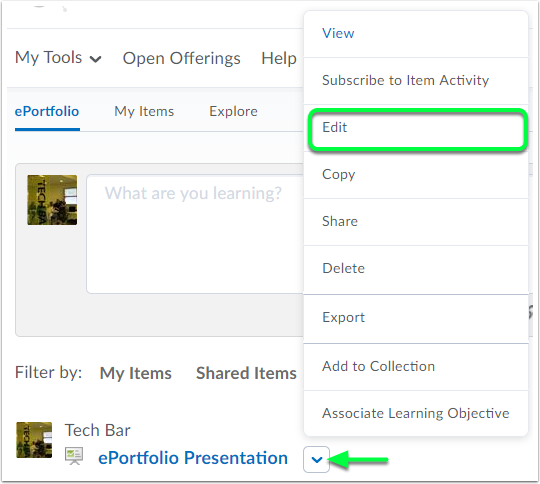Open the My Tools dropdown
Image resolution: width=540 pixels, height=484 pixels.
click(58, 58)
